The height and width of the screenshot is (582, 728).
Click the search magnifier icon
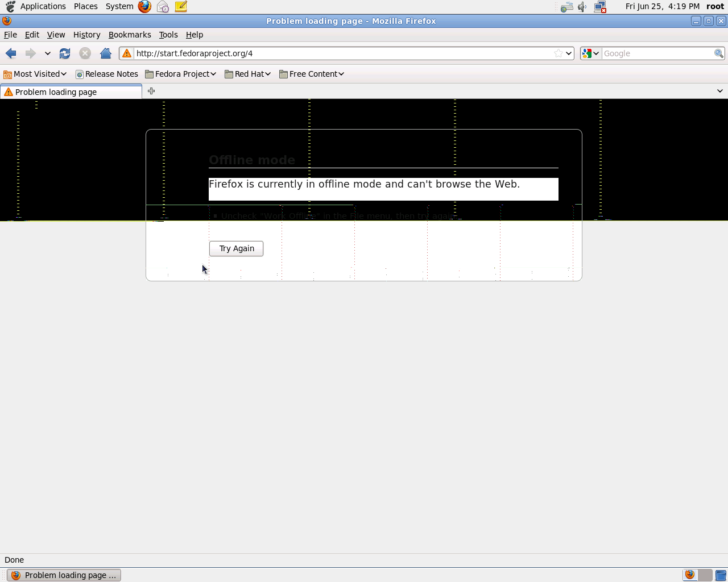click(x=719, y=53)
